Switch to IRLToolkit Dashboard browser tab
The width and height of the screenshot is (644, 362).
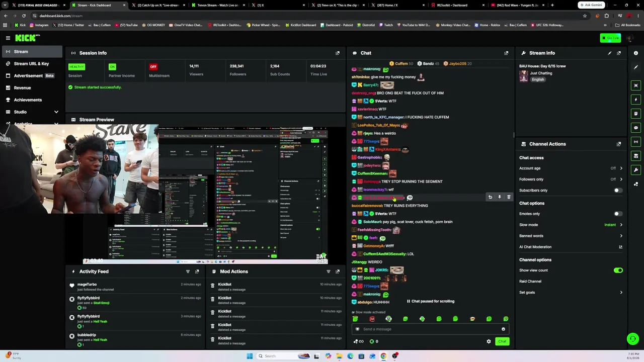[456, 5]
